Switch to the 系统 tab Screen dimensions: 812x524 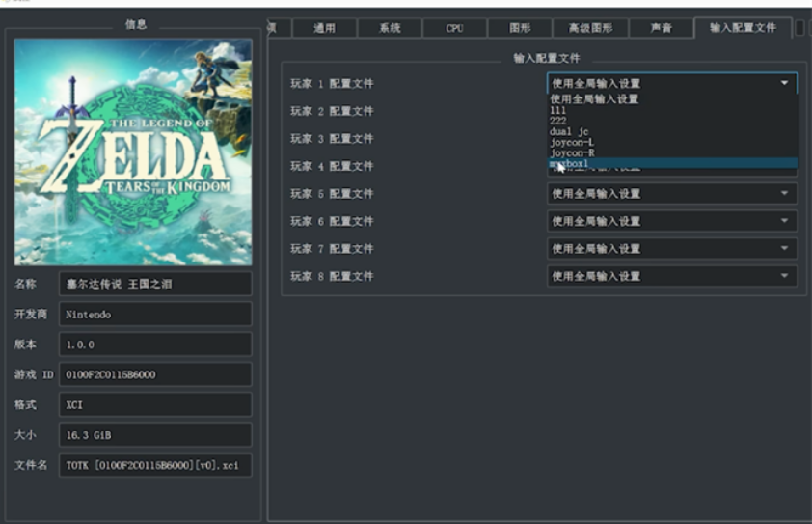390,28
